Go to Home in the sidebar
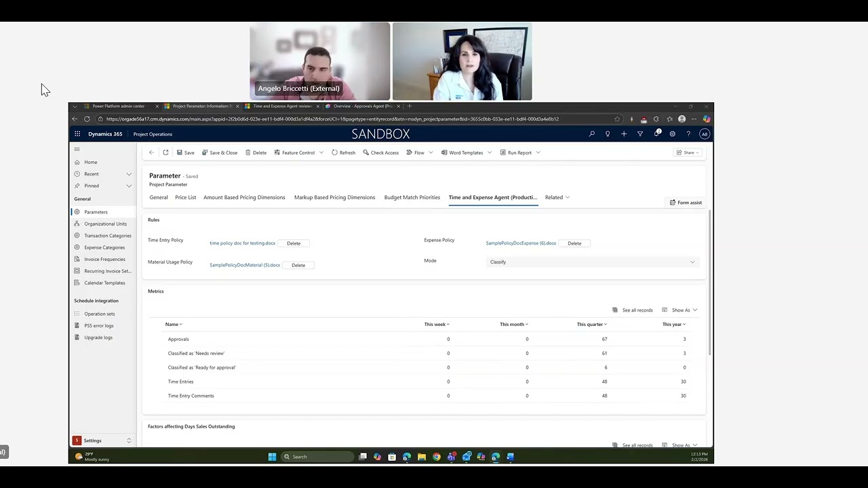Screen dimensions: 868x488 pyautogui.click(x=91, y=162)
